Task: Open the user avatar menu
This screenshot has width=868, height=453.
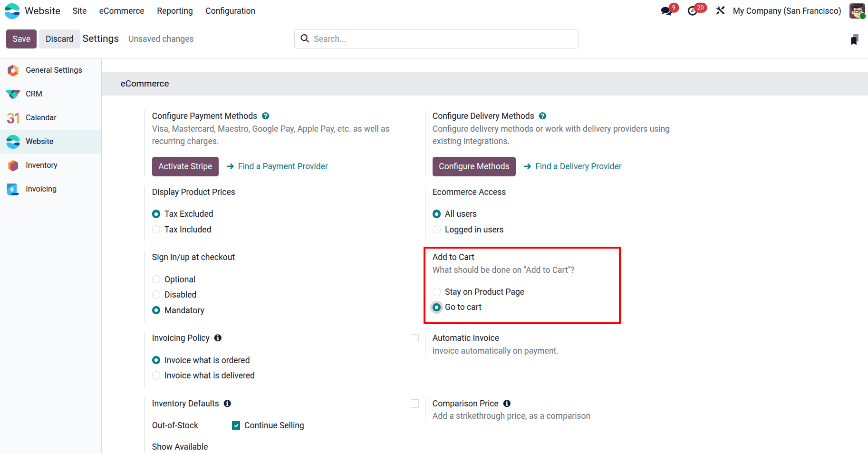Action: tap(857, 11)
